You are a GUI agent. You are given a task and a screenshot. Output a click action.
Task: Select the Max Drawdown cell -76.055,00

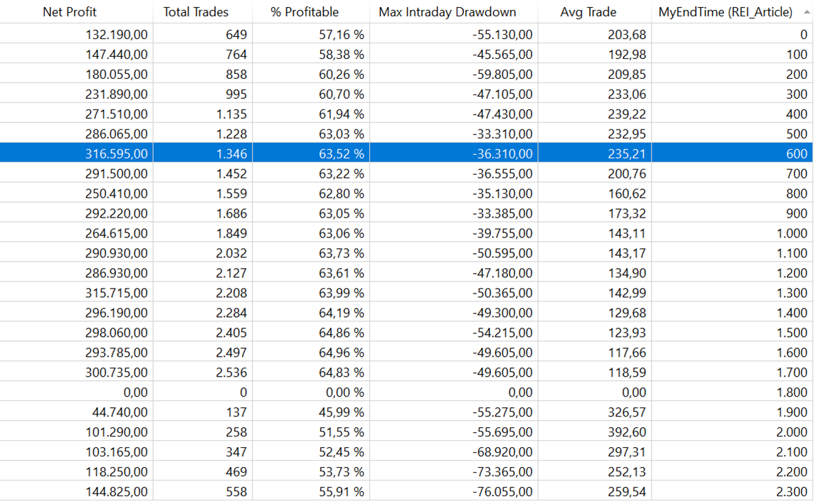(502, 492)
